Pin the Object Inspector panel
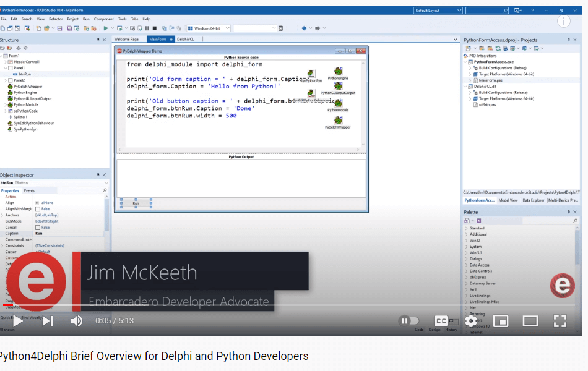This screenshot has width=588, height=371. point(98,175)
